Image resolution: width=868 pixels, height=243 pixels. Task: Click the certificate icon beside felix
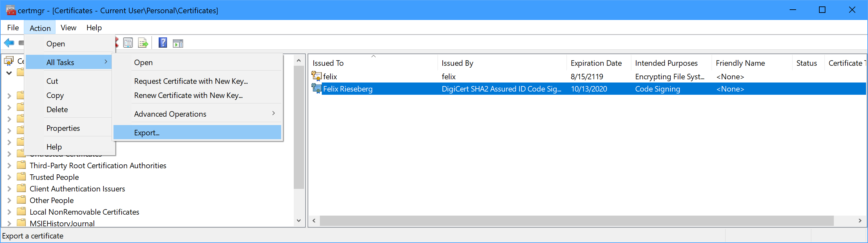(316, 76)
